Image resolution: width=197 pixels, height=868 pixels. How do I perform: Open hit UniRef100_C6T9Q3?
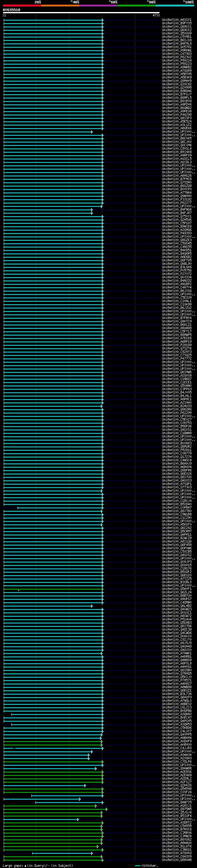pos(177,54)
